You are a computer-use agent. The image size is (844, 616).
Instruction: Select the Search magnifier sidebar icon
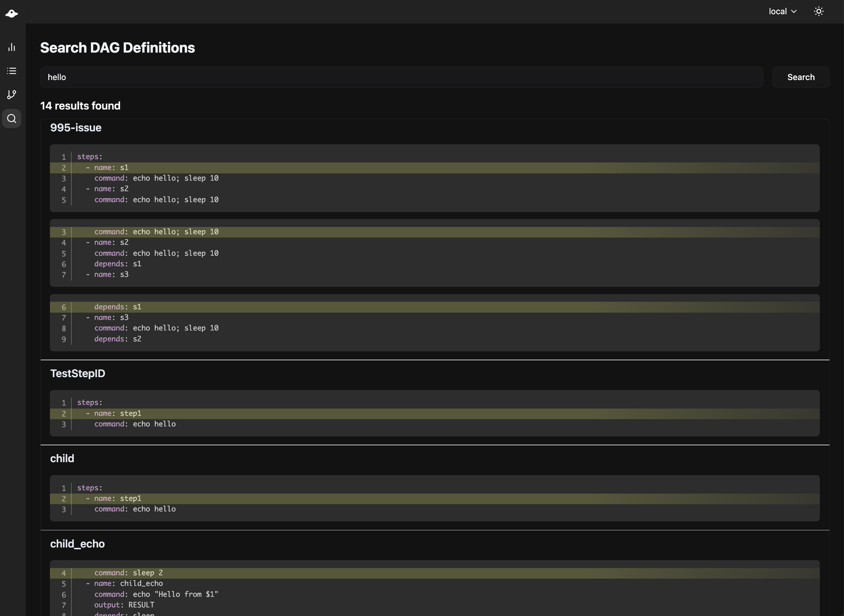[x=12, y=118]
